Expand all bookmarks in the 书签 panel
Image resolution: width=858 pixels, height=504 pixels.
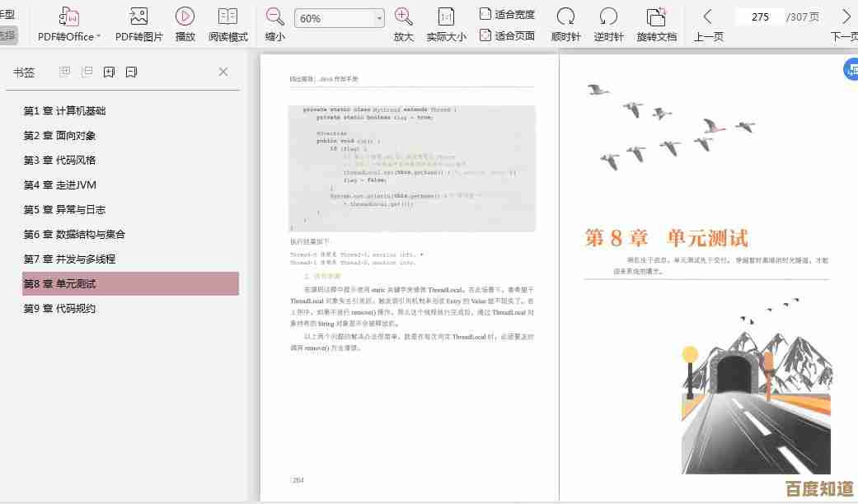tap(65, 72)
